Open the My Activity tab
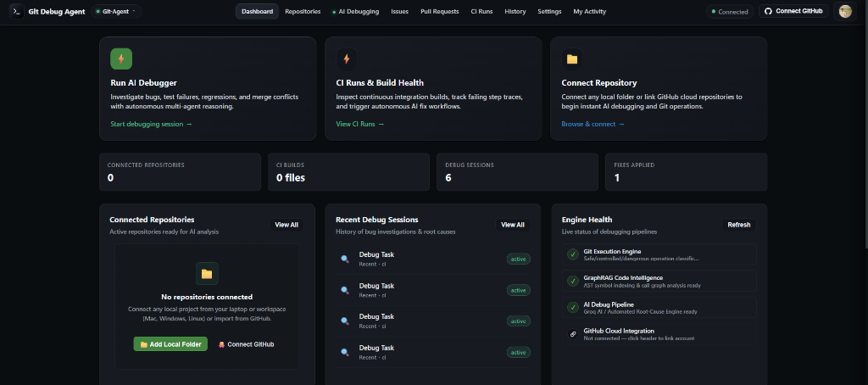Image resolution: width=868 pixels, height=385 pixels. pyautogui.click(x=590, y=11)
